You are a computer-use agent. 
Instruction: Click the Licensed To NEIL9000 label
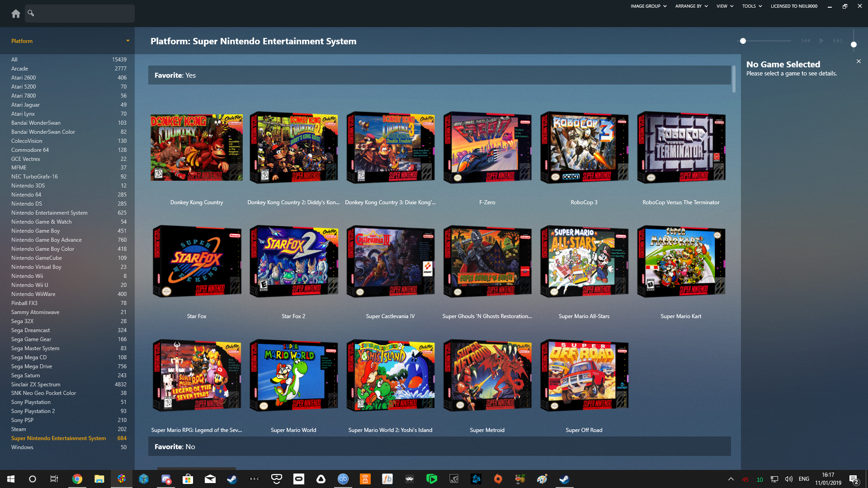(794, 6)
